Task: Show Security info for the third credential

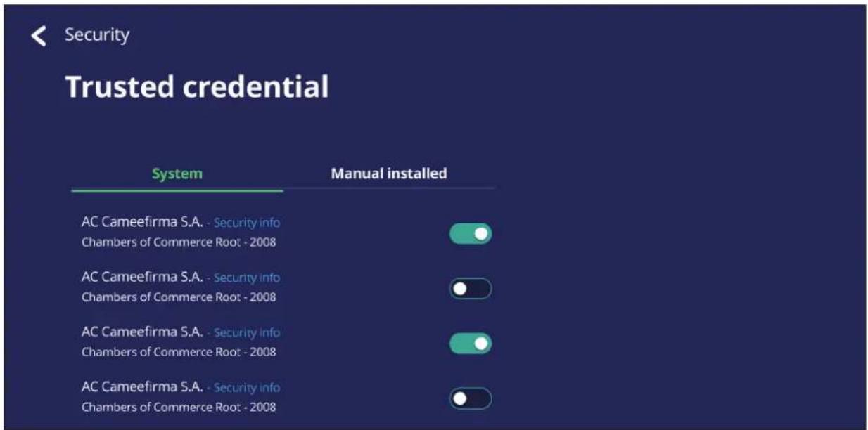Action: (x=246, y=333)
